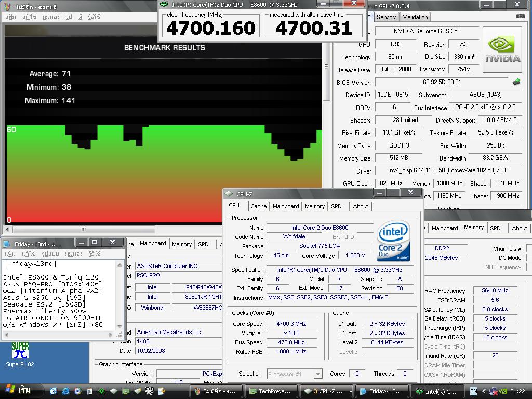
Task: Click the NVIDIA tray icon
Action: point(503,391)
